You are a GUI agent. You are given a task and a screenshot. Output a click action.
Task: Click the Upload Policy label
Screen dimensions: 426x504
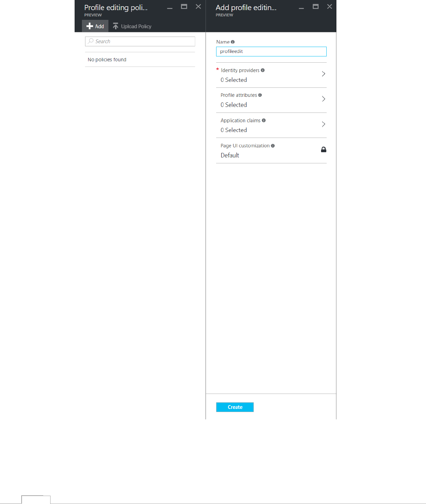[x=136, y=26]
